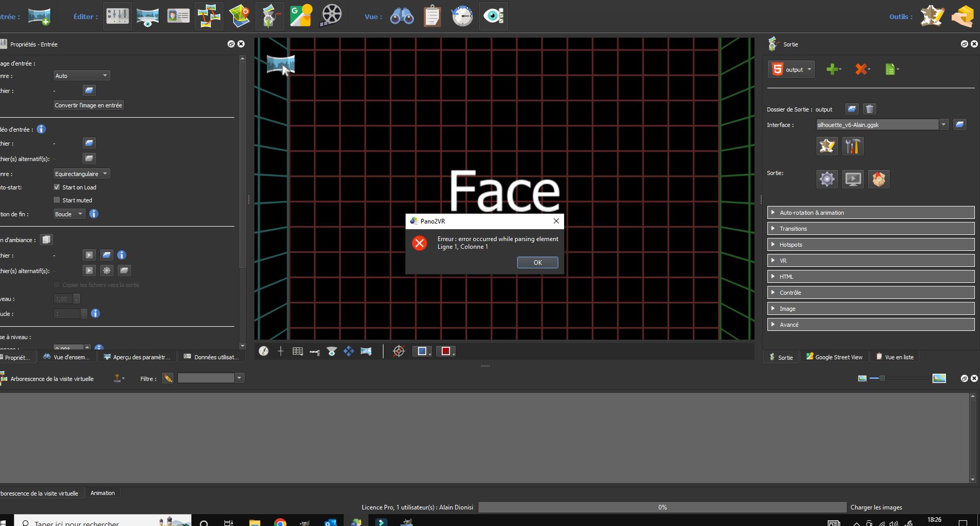Open the HTML5 output type dropdown
Image resolution: width=980 pixels, height=526 pixels.
(791, 69)
